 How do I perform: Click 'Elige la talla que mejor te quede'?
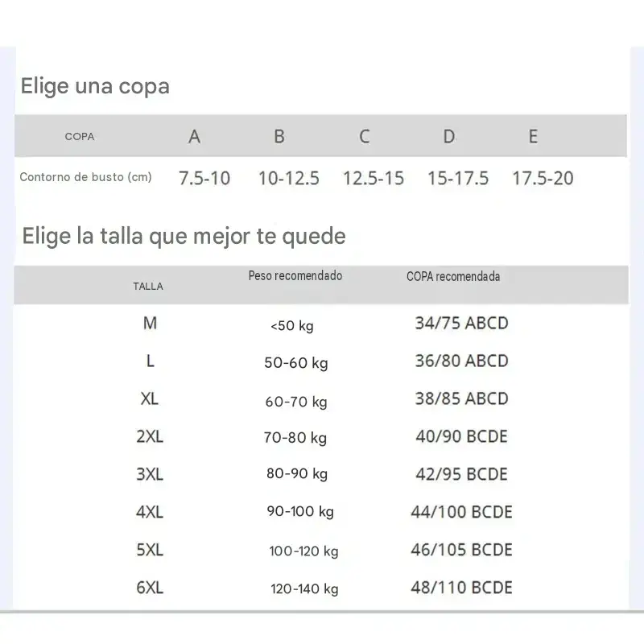pos(184,237)
